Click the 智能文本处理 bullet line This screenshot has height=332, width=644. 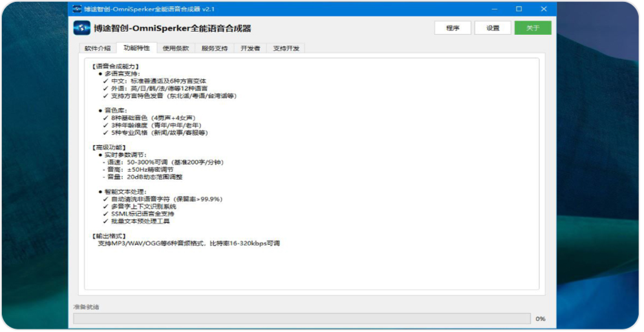coord(122,192)
